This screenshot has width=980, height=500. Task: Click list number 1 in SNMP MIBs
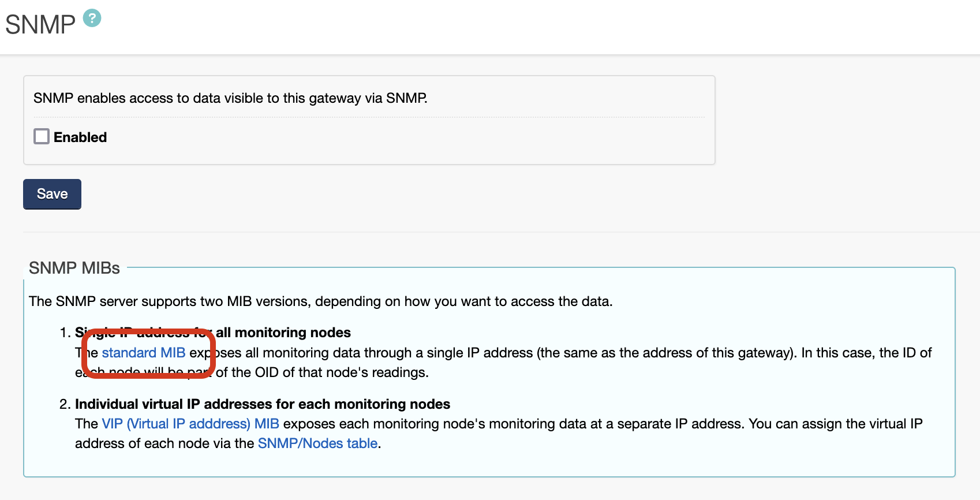pyautogui.click(x=65, y=333)
